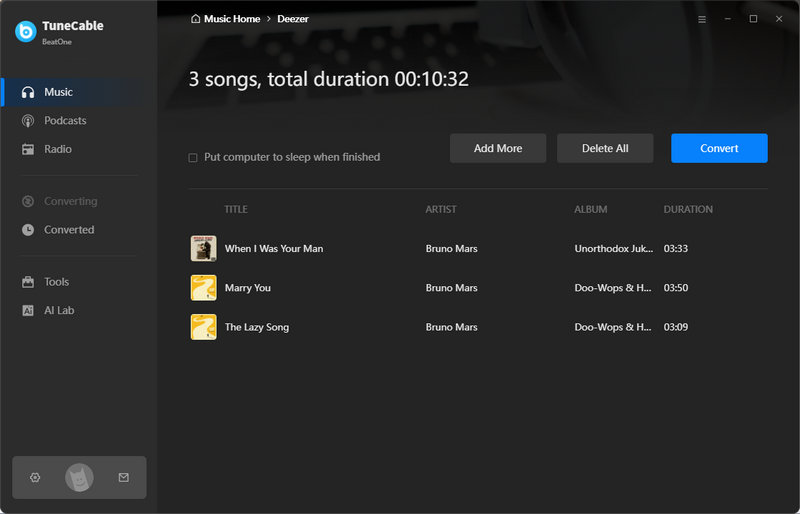The image size is (800, 514).
Task: Minimize the TuneCable window
Action: pos(728,19)
